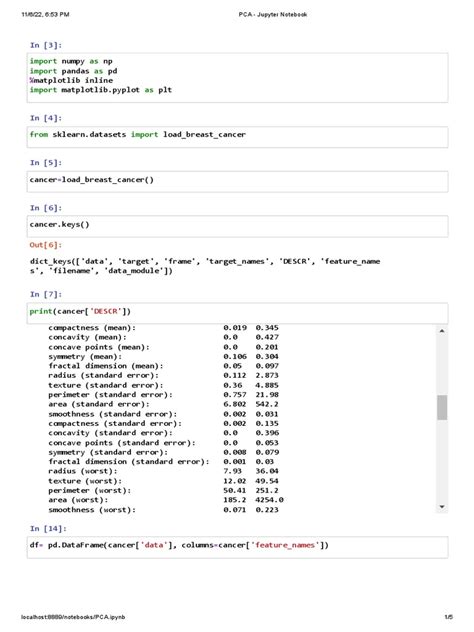Click the 'compactness (mean):' output row
The height and width of the screenshot is (632, 474).
pyautogui.click(x=163, y=328)
